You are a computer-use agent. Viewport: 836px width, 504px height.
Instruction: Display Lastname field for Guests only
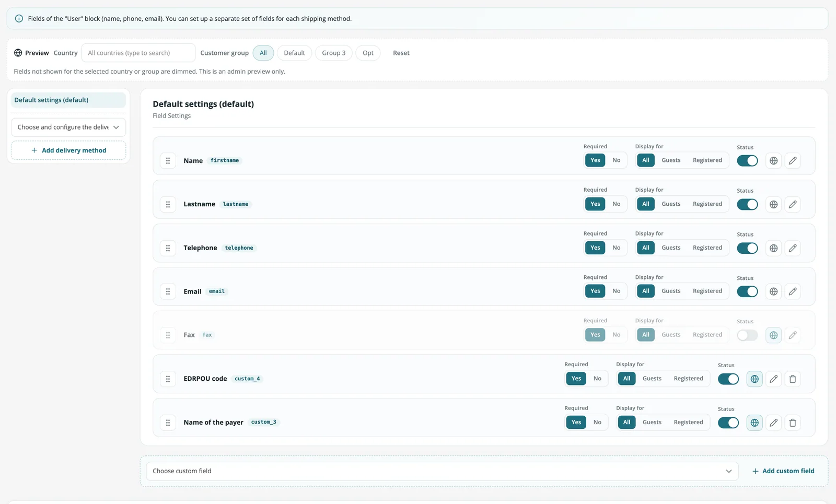pyautogui.click(x=671, y=204)
